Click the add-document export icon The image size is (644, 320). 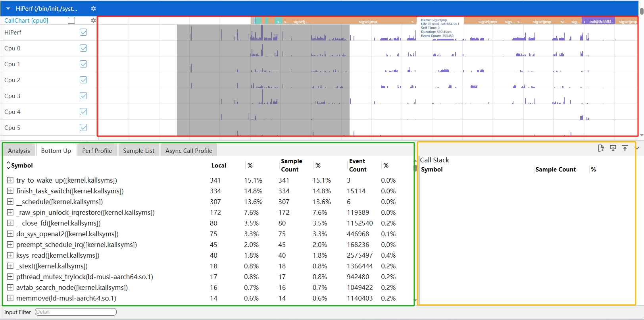click(x=601, y=148)
